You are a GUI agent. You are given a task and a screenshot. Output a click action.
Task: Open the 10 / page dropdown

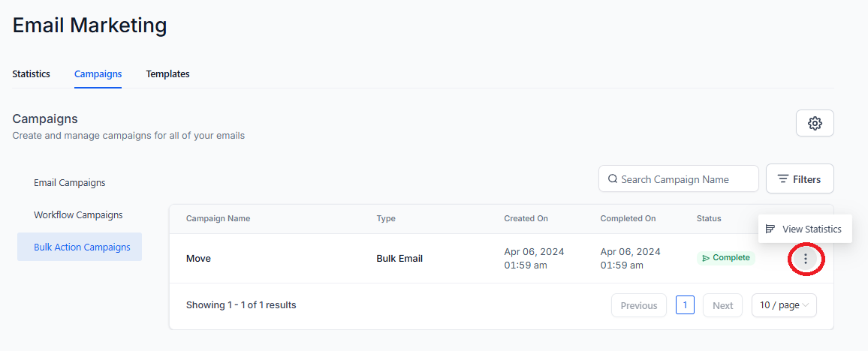784,305
